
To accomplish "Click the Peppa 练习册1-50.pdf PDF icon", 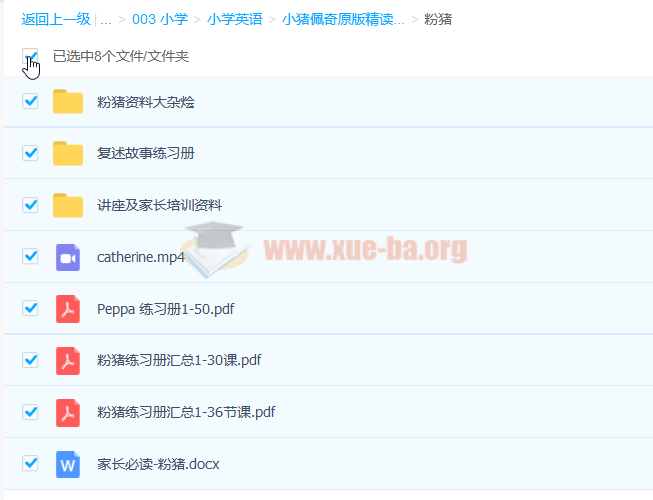I will (x=68, y=309).
